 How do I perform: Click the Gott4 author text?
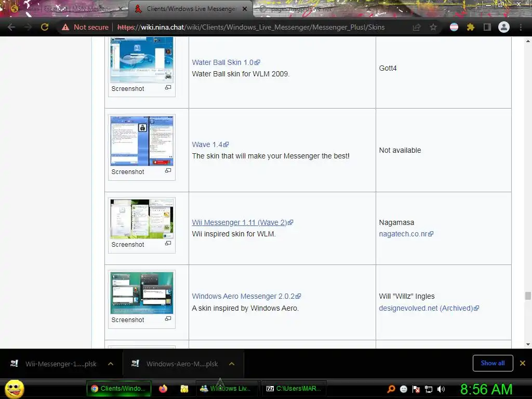pos(388,68)
